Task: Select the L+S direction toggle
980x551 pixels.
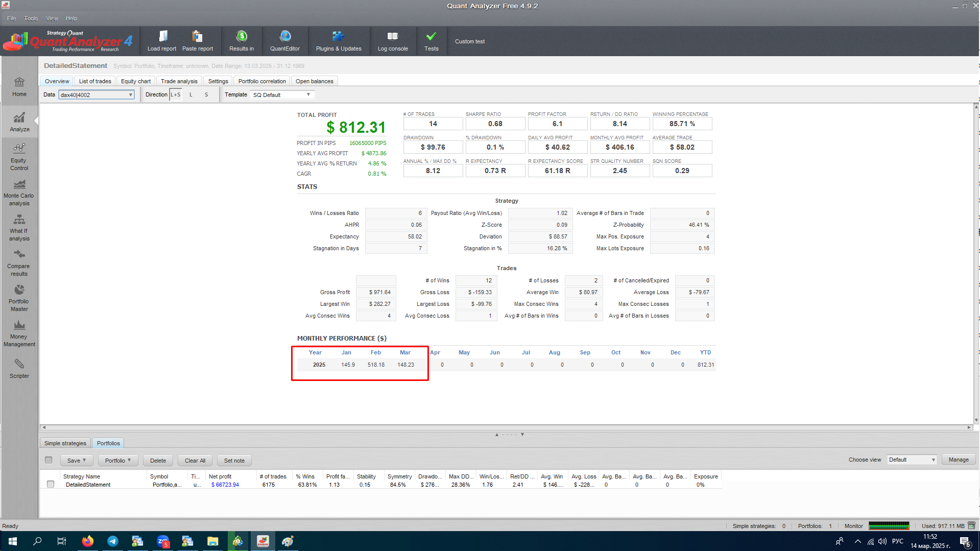Action: [x=175, y=95]
